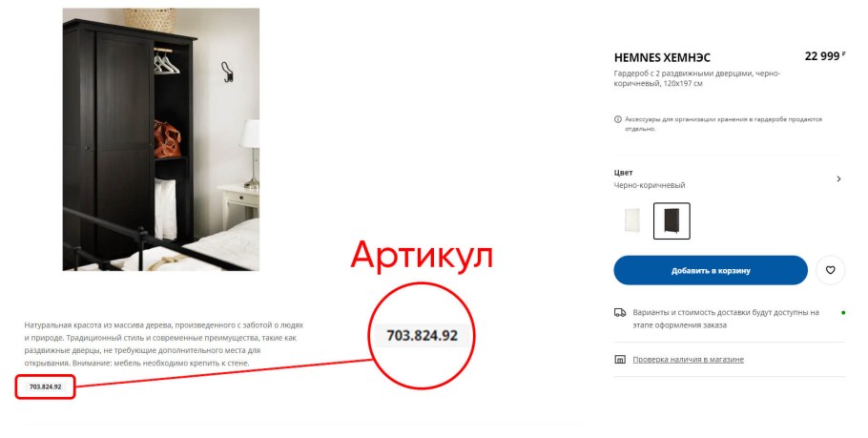Screen dimensions: 868x438
Task: Click the red Артикул heading label
Action: 422,257
